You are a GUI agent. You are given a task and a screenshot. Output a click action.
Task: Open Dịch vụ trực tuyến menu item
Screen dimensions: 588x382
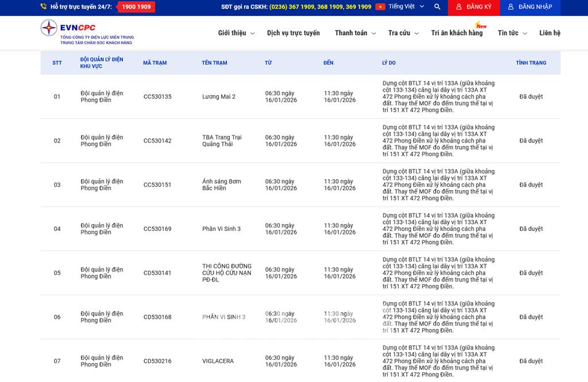(x=293, y=33)
